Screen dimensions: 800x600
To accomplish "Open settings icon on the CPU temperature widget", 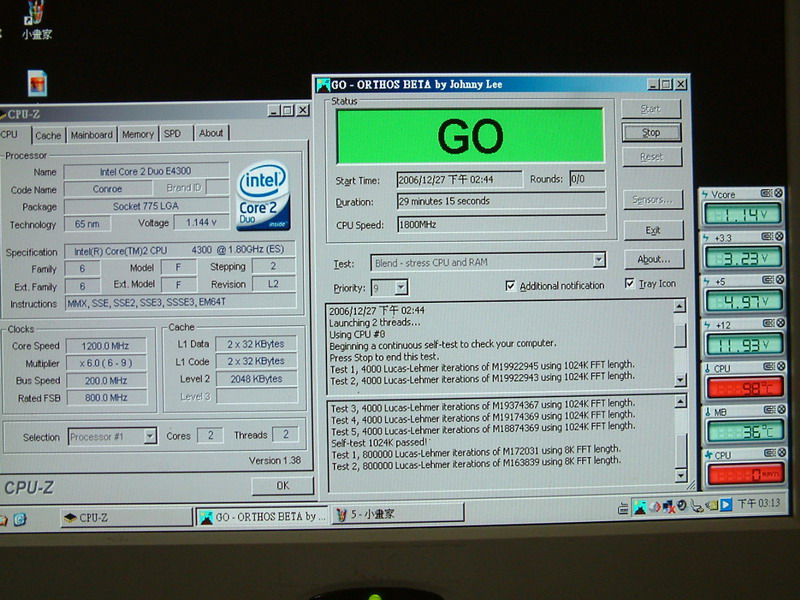I will pyautogui.click(x=768, y=366).
